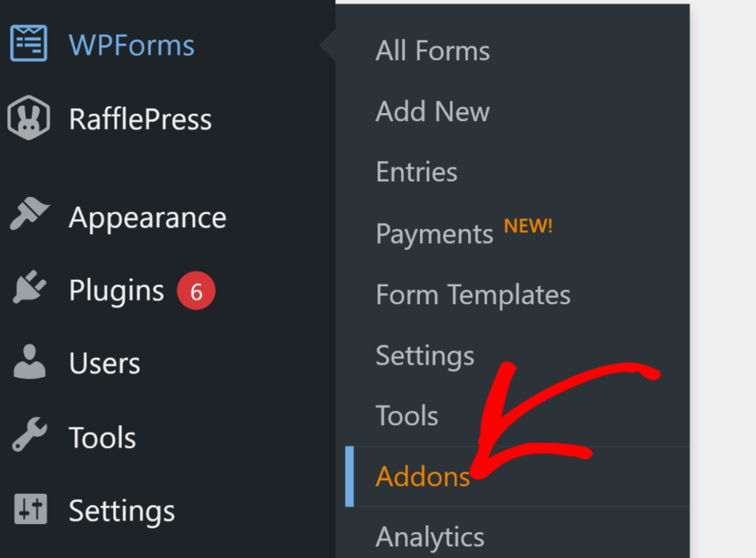Go to the Payments section
Viewport: 756px width, 558px height.
434,233
